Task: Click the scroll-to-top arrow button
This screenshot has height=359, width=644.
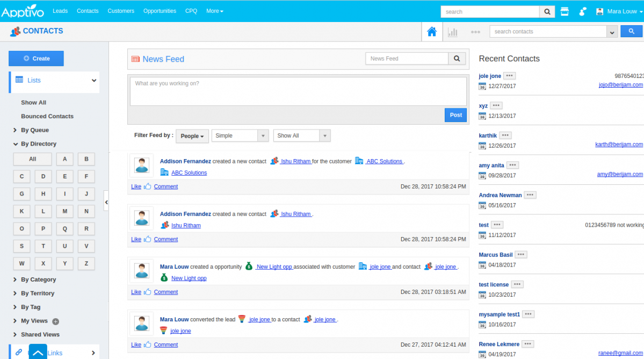Action: pos(38,352)
